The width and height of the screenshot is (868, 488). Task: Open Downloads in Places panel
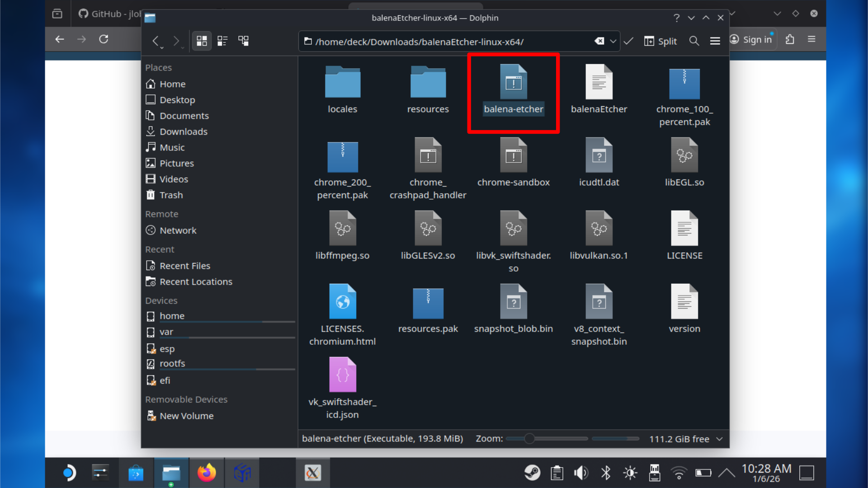tap(183, 131)
